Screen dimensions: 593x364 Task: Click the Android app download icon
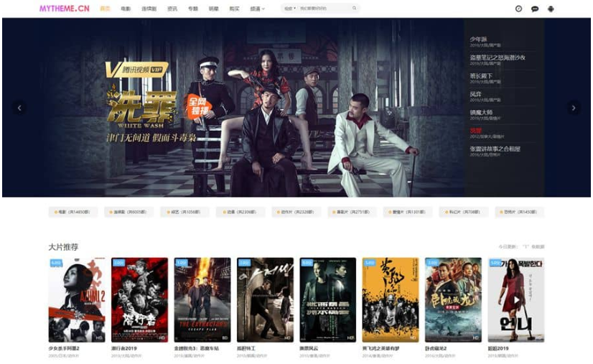551,9
